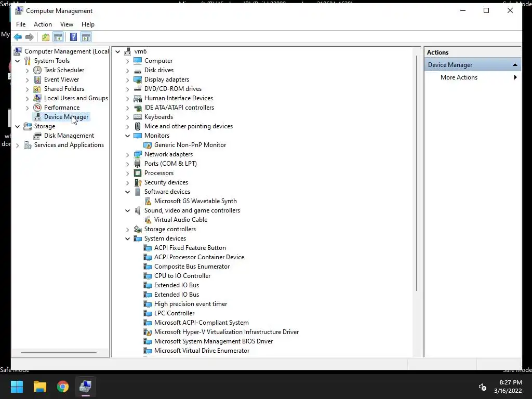This screenshot has height=399, width=532.
Task: Open the File menu
Action: click(x=21, y=24)
